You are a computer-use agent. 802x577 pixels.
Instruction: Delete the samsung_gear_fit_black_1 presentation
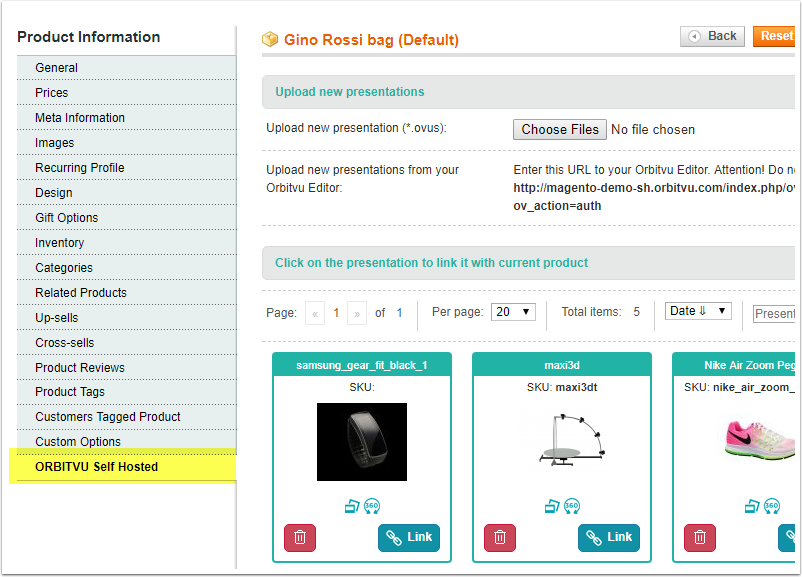pyautogui.click(x=300, y=538)
